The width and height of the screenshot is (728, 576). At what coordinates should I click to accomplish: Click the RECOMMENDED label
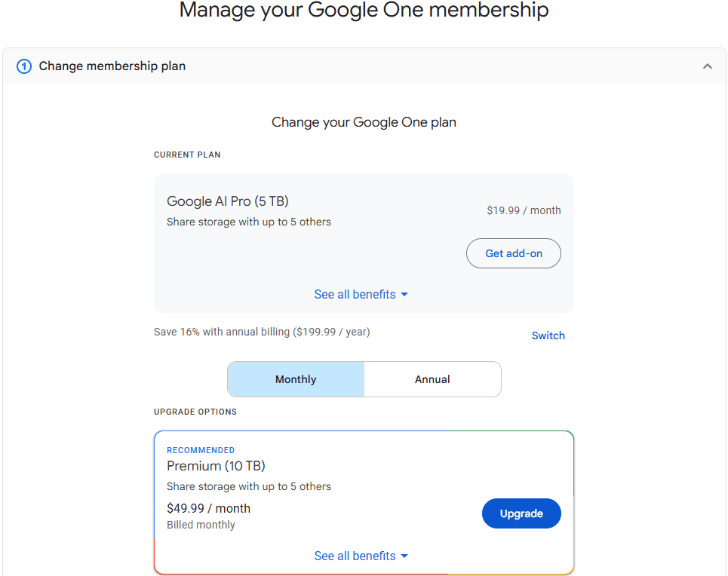pyautogui.click(x=201, y=450)
